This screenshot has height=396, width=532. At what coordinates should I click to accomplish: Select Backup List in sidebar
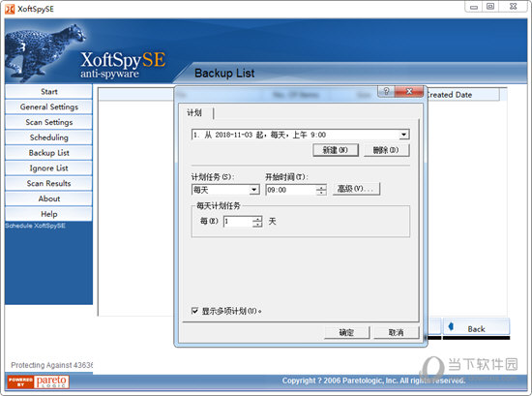click(48, 153)
